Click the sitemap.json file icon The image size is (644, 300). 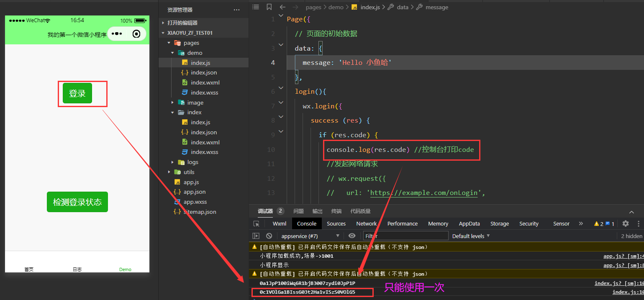(177, 212)
